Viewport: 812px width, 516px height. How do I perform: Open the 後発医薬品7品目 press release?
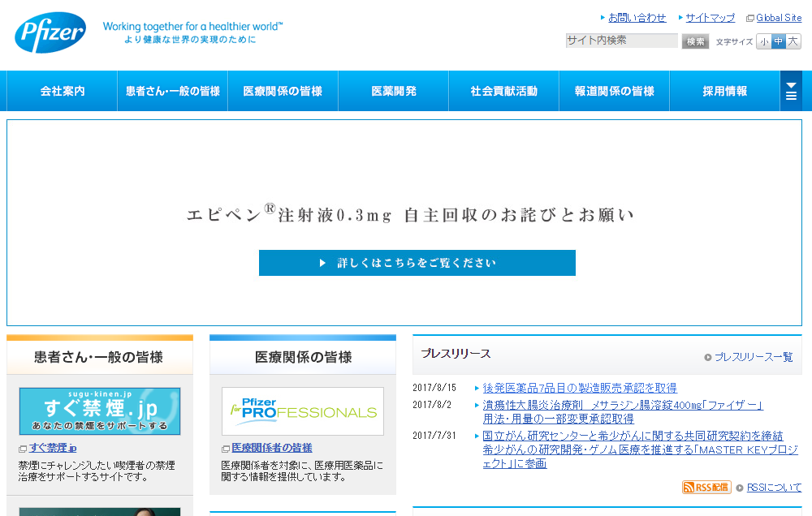click(x=580, y=388)
